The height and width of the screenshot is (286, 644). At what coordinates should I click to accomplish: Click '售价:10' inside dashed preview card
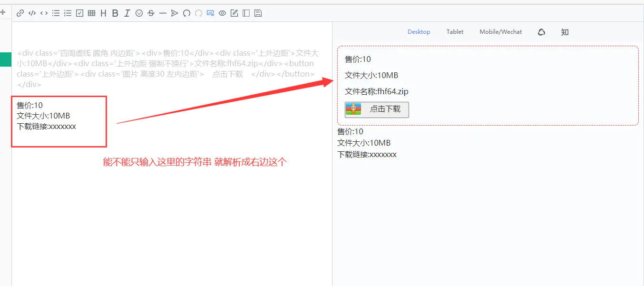[358, 59]
